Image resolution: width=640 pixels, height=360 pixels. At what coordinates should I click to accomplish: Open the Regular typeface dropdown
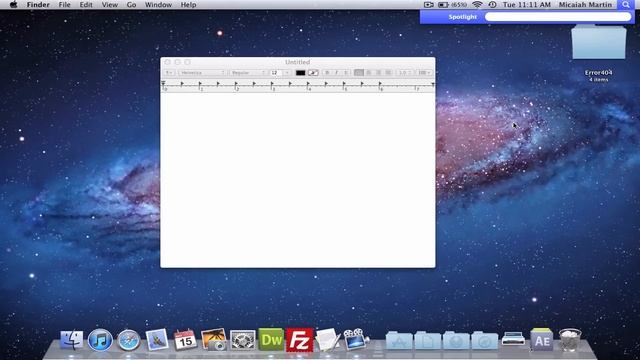coord(248,73)
